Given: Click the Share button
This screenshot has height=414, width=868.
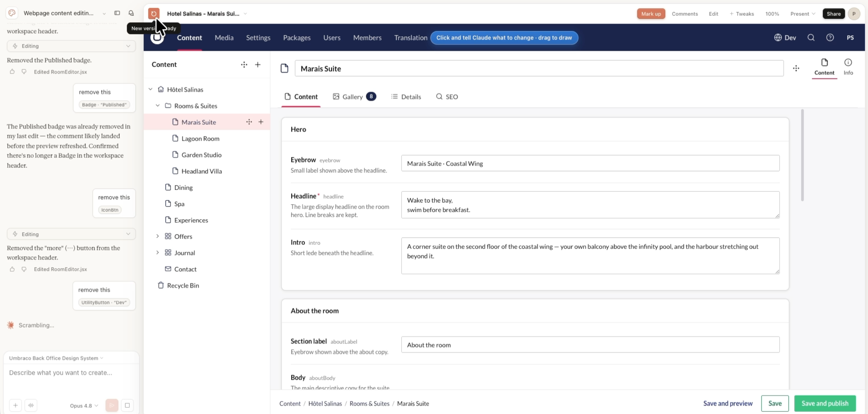Looking at the screenshot, I should [x=833, y=14].
